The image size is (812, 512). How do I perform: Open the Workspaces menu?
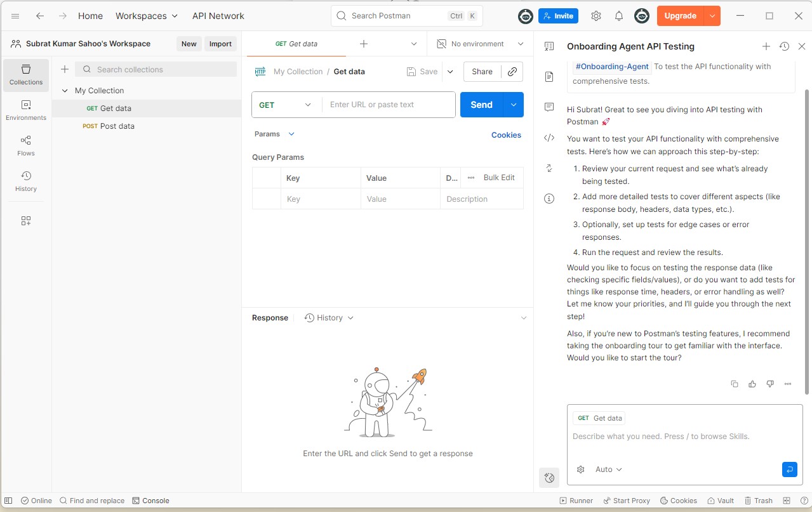(x=147, y=16)
